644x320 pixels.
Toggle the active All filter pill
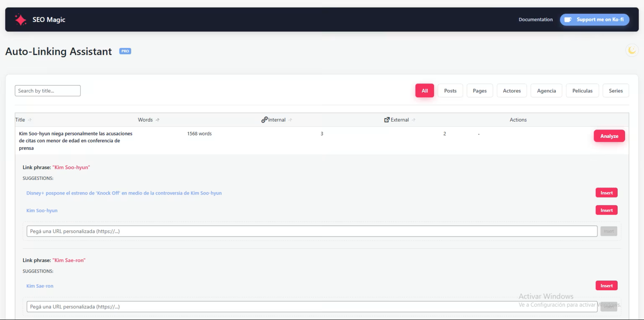(x=424, y=90)
